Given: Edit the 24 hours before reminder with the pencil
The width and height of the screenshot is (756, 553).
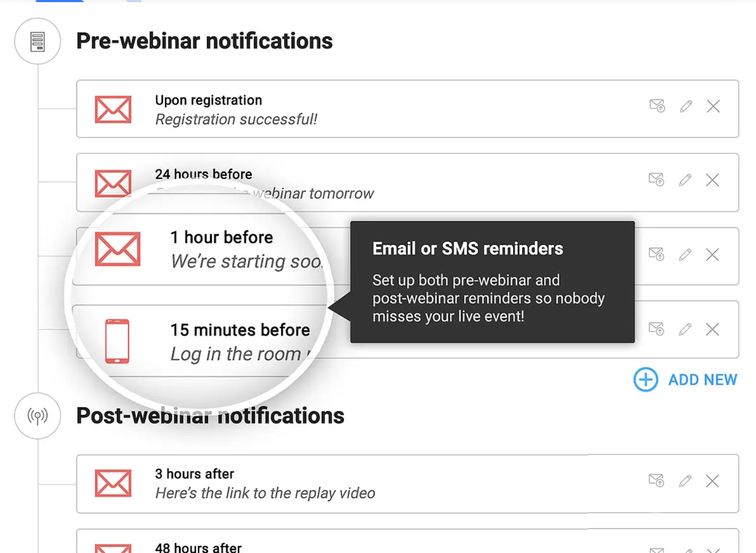Looking at the screenshot, I should (x=685, y=181).
